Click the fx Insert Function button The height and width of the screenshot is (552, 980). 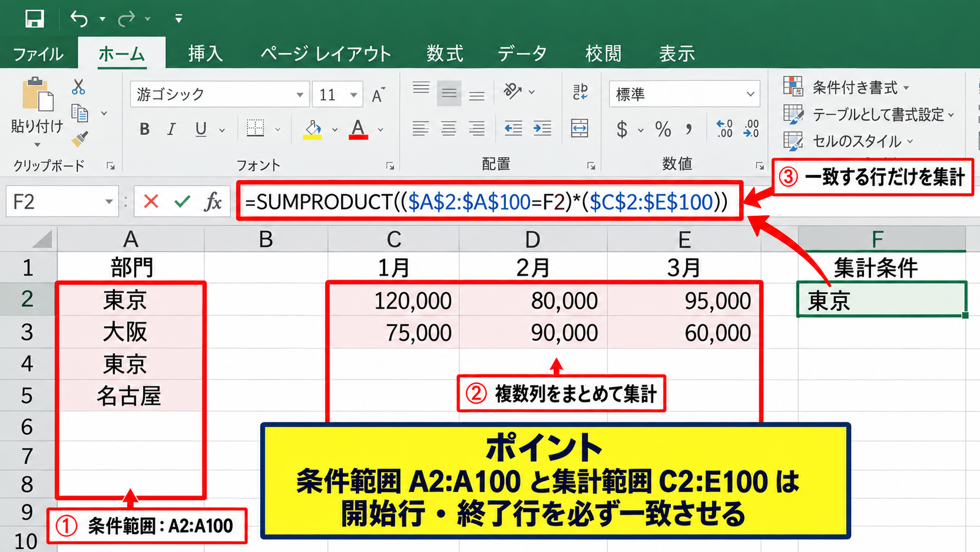[x=213, y=202]
